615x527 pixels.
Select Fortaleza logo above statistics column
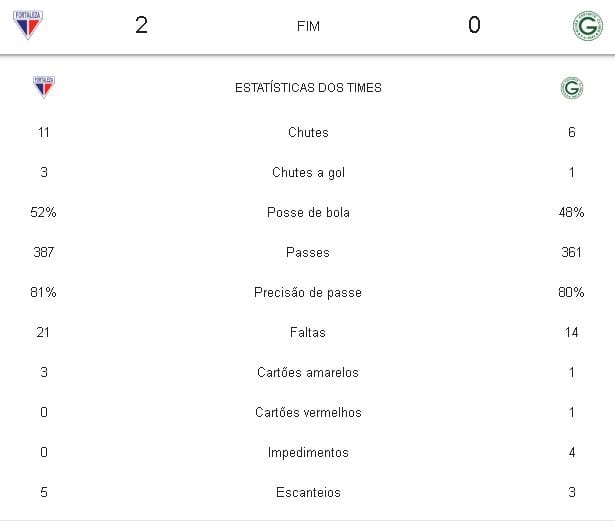[43, 87]
